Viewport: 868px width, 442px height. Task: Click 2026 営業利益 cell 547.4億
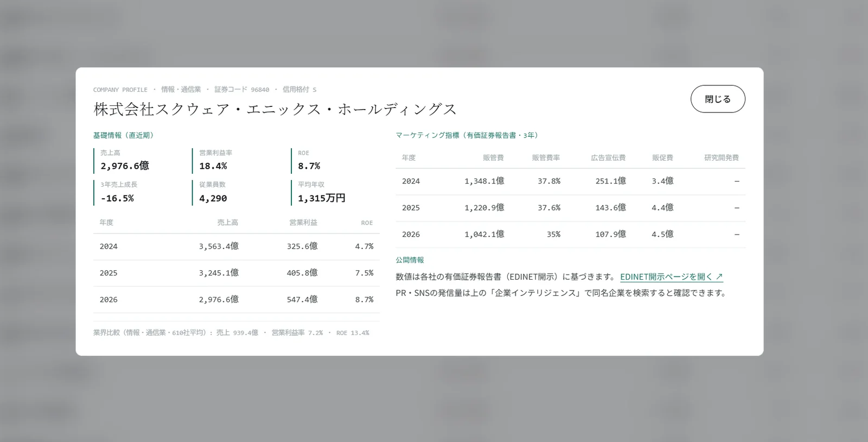tap(302, 299)
